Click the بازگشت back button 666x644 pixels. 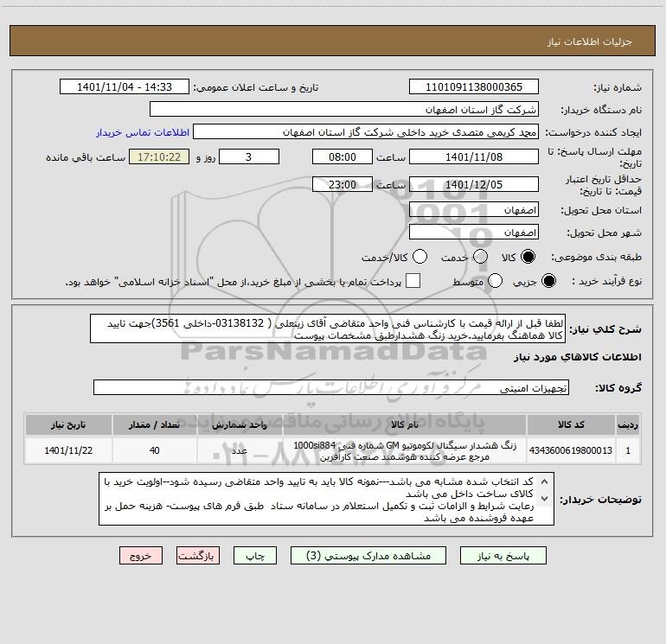tap(198, 556)
